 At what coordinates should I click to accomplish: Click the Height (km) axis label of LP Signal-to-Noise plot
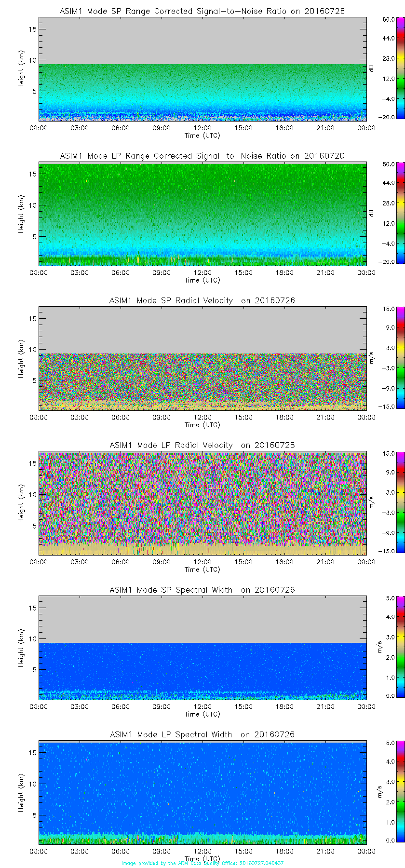point(21,214)
